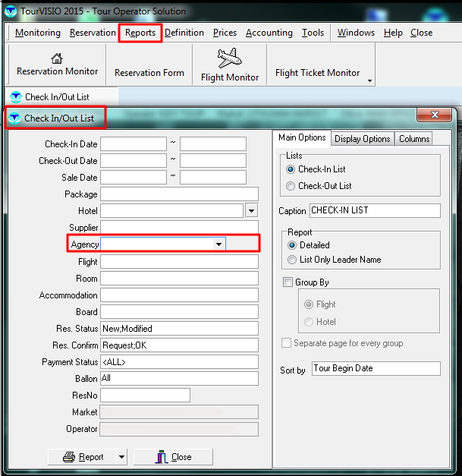This screenshot has height=476, width=462.
Task: Switch to the Columns tab
Action: 413,139
